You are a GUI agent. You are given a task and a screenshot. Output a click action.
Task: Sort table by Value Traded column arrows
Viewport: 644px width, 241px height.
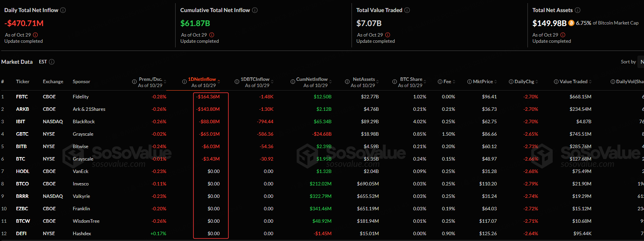click(590, 82)
